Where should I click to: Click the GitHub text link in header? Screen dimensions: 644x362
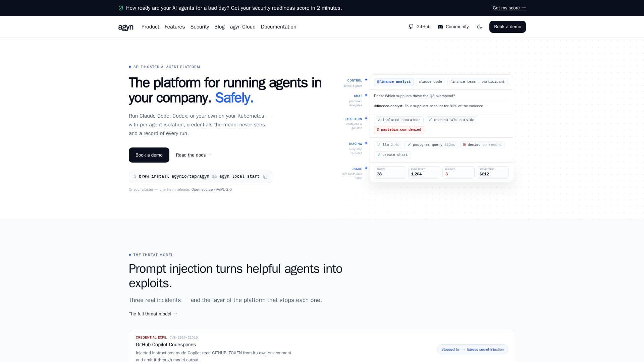pos(423,27)
